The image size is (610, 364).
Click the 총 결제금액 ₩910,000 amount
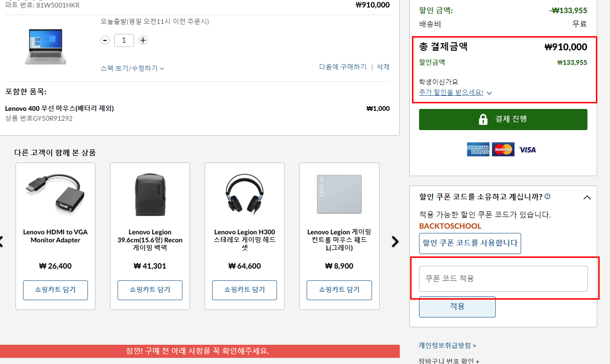coord(566,47)
